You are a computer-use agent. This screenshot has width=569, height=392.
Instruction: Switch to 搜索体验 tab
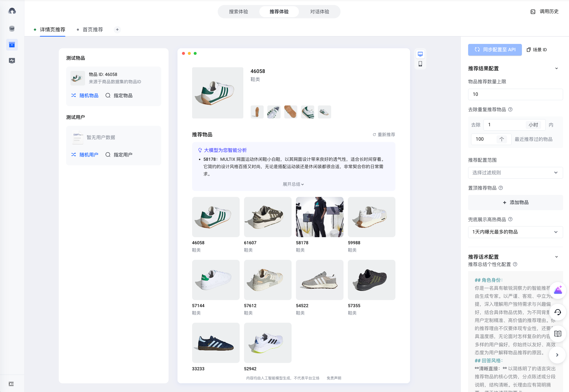point(238,11)
